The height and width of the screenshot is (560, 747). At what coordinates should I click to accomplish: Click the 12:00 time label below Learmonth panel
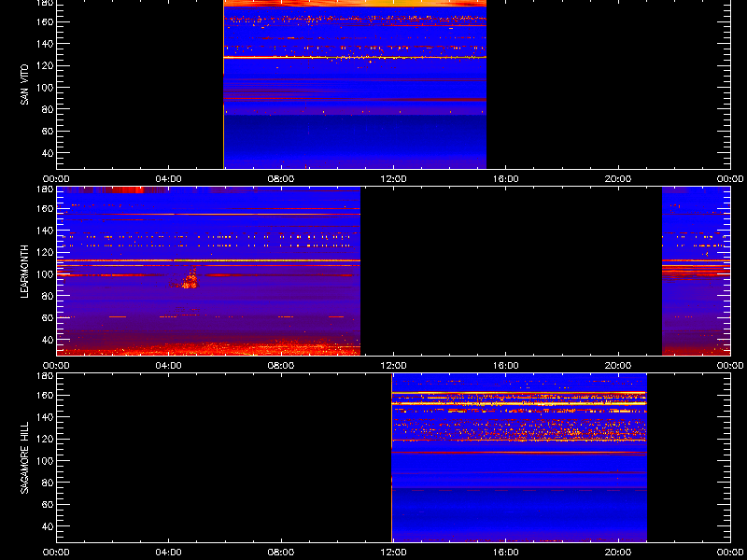(393, 366)
